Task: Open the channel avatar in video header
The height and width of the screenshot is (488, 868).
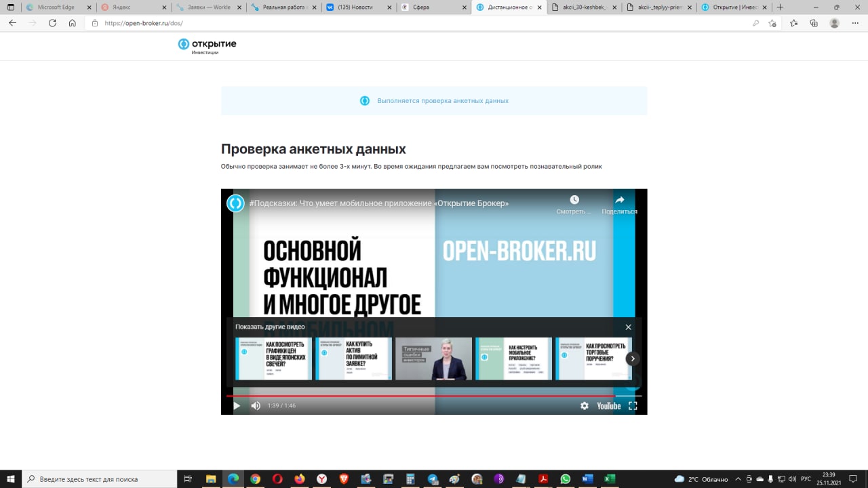Action: click(x=235, y=203)
